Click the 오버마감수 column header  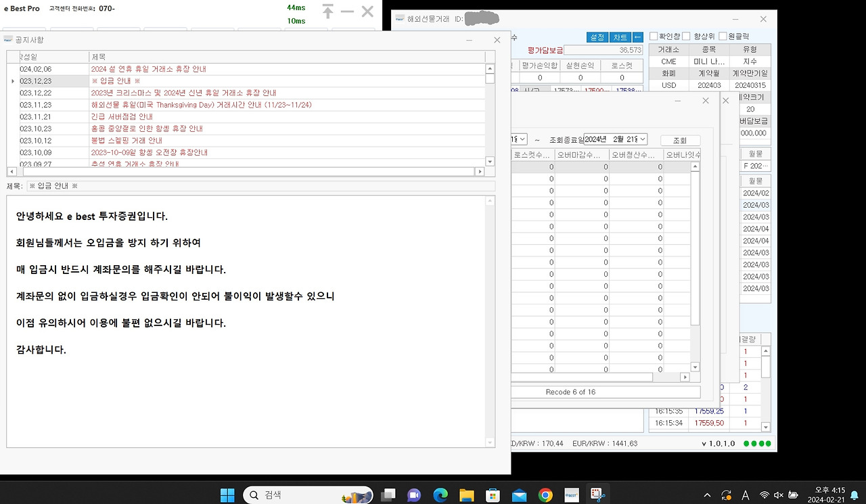582,155
